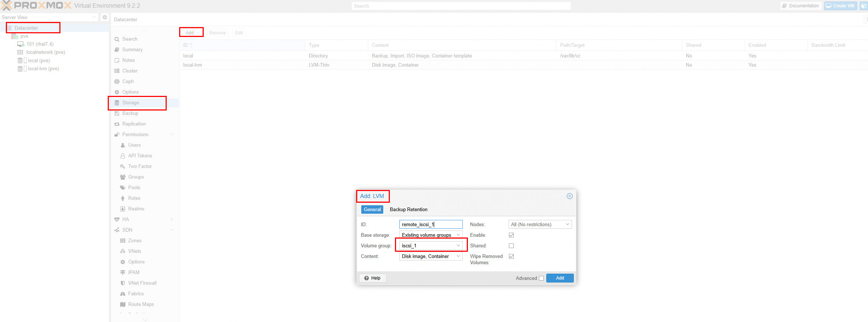Viewport: 868px width, 322px height.
Task: Click the ID text field
Action: [x=431, y=224]
